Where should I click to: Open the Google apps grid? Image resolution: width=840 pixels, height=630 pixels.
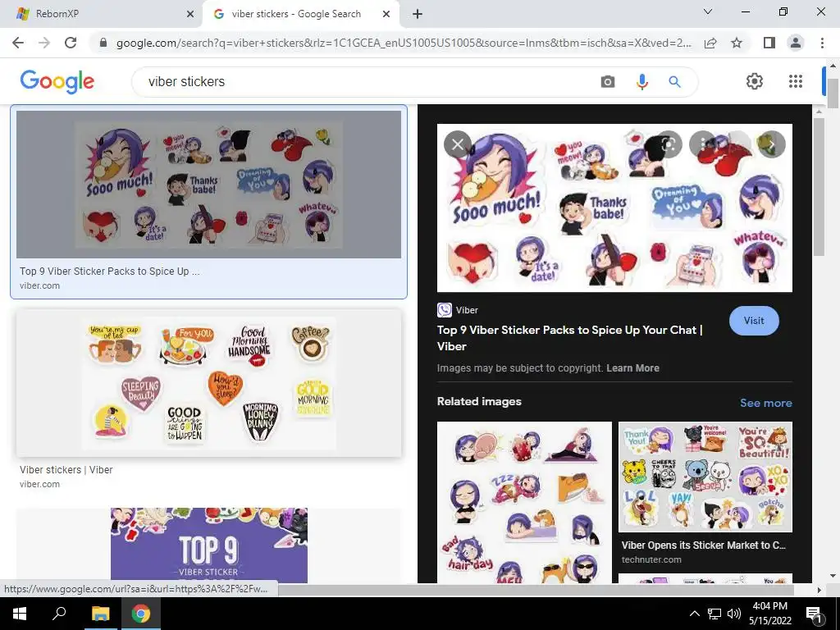[796, 81]
